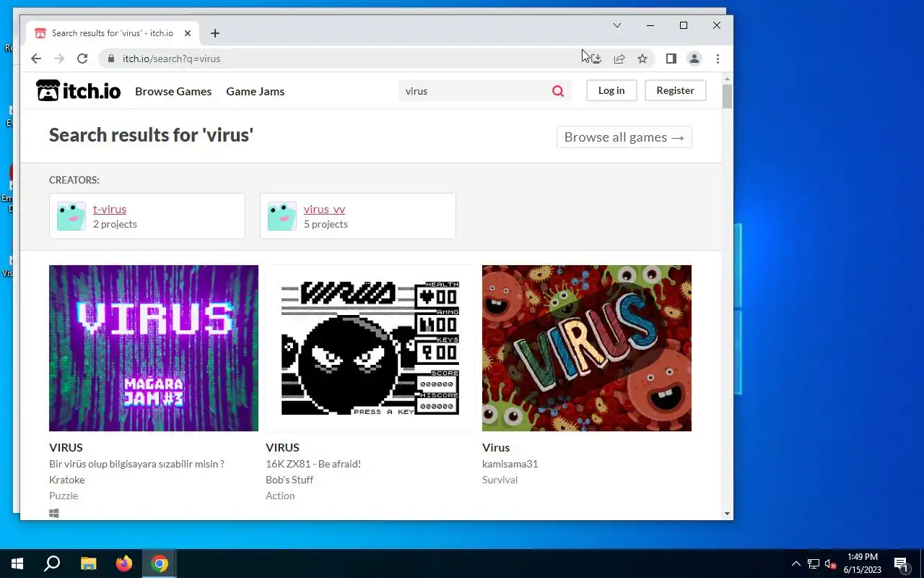Click the Survival genre label

pyautogui.click(x=500, y=480)
